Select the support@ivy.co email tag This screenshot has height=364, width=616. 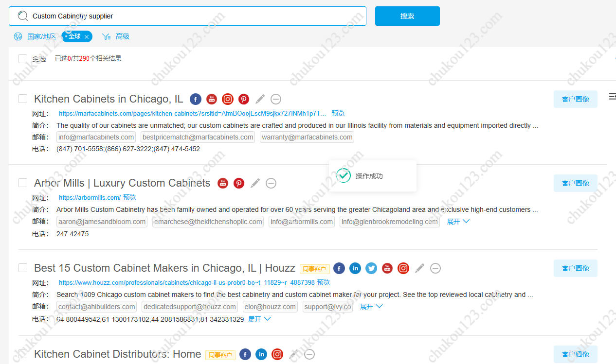click(327, 307)
